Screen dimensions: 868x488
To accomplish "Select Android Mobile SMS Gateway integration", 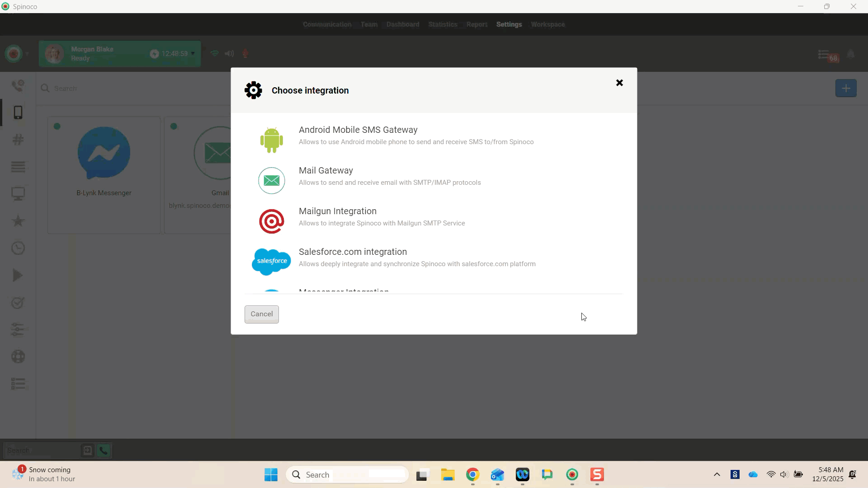I will (x=358, y=130).
